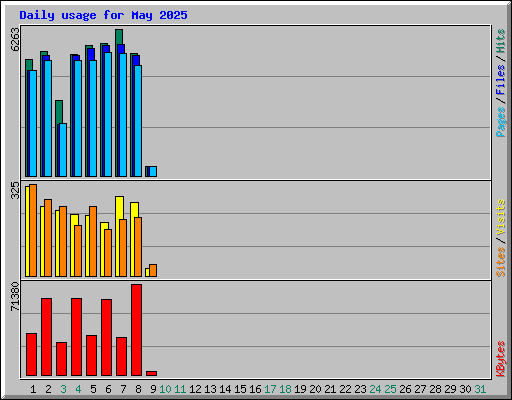Click green day 17 axis label
This screenshot has height=400, width=512.
coord(270,389)
